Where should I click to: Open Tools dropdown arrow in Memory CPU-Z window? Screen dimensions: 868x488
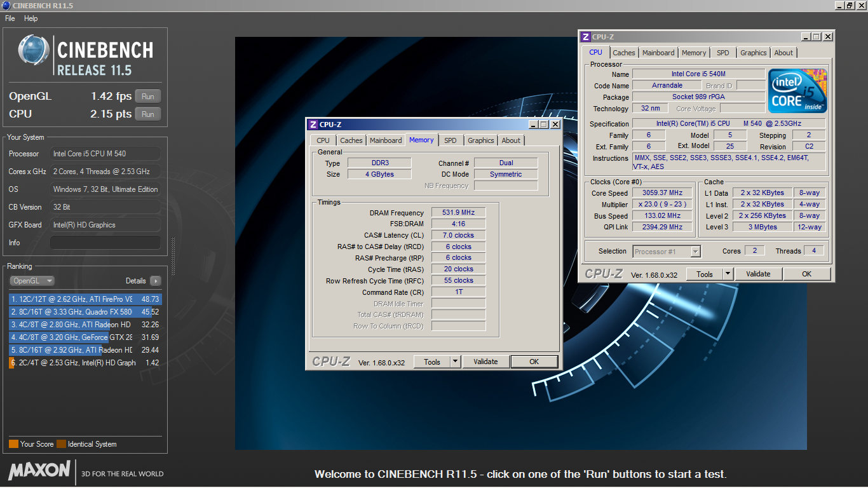point(455,362)
